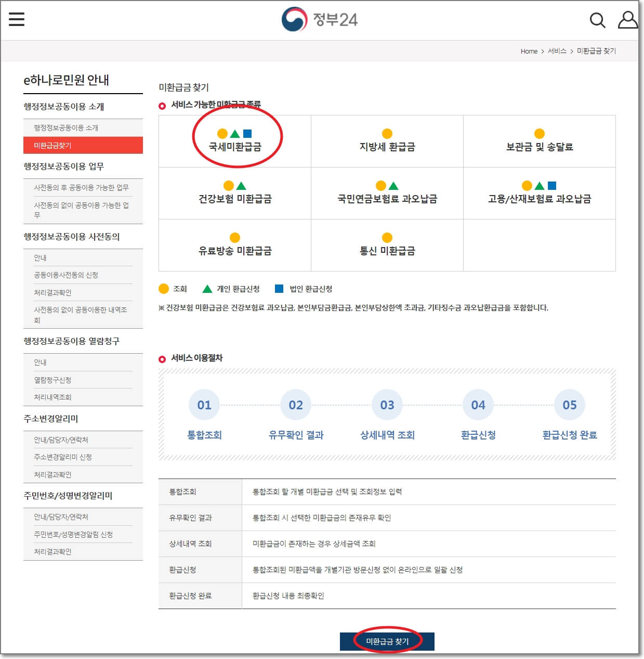This screenshot has height=659, width=644.
Task: Click step 02 circle for 유무확인 결과
Action: point(296,405)
